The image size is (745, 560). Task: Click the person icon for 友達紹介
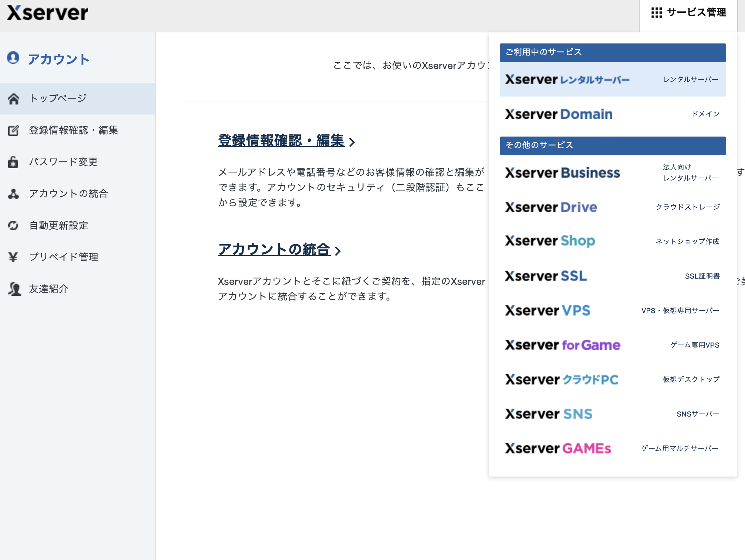coord(14,289)
